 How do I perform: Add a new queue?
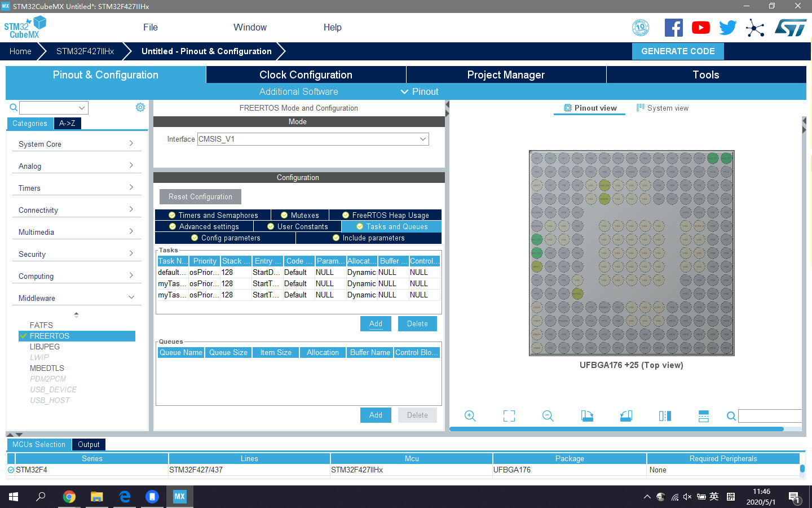[376, 415]
